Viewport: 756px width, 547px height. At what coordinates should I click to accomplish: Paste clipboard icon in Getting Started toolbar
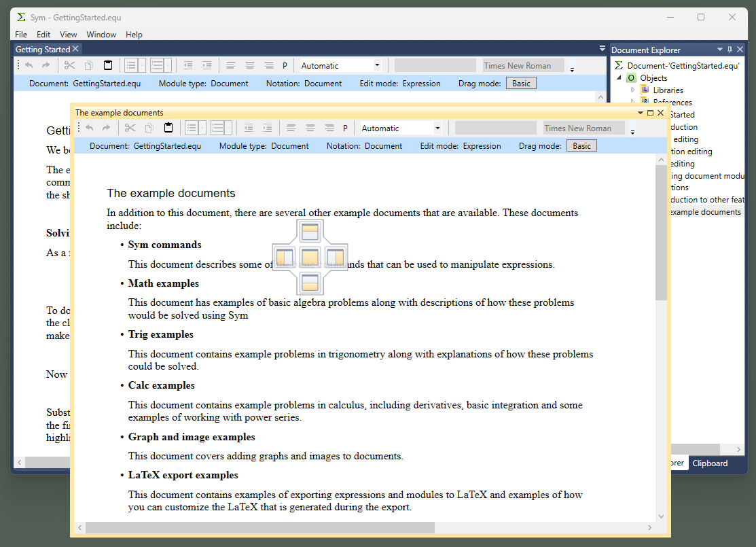point(108,65)
